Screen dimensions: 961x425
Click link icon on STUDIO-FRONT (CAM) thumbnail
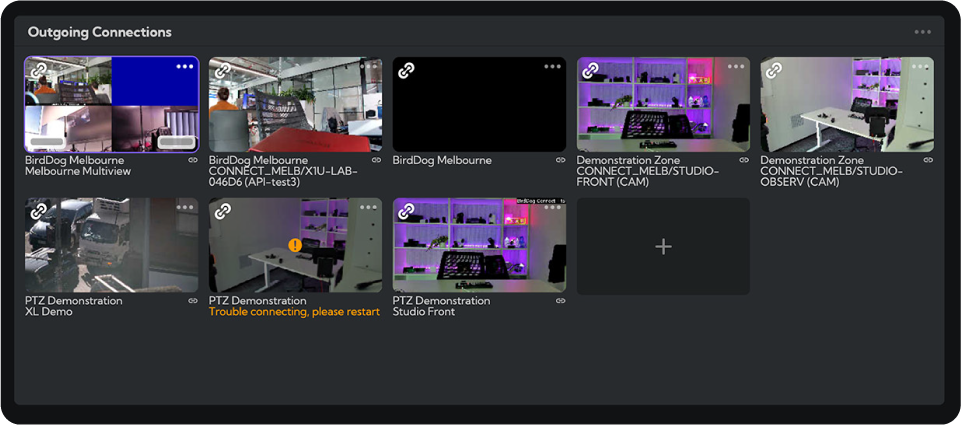[x=590, y=71]
